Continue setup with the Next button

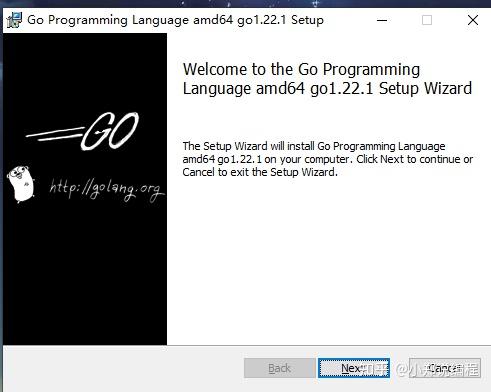point(354,368)
